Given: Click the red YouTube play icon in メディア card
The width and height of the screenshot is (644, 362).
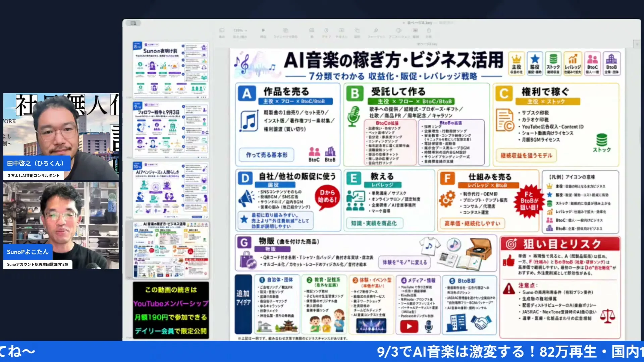Looking at the screenshot, I should click(x=409, y=326).
